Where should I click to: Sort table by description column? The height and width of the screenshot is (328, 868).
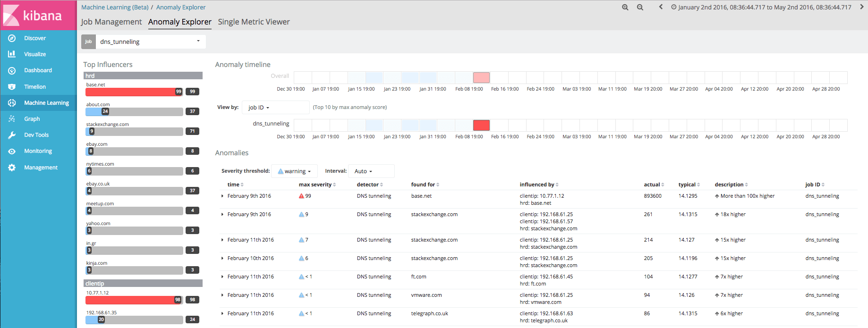pos(731,185)
